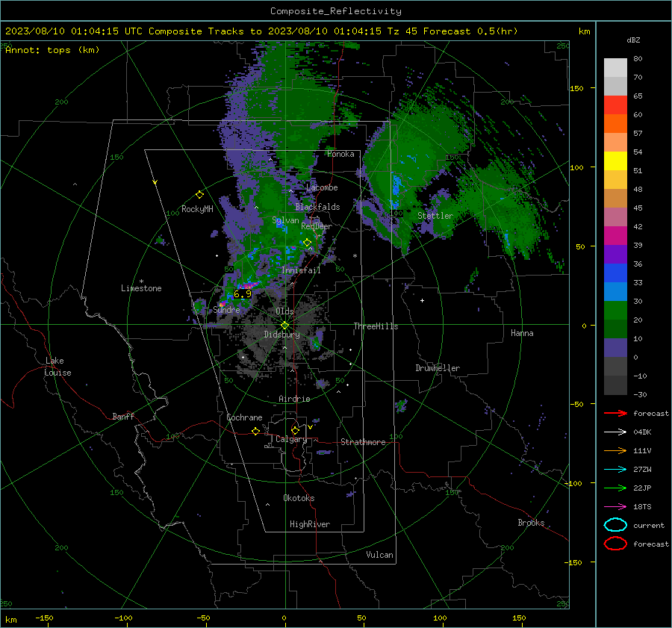Click the Drumheller label
The height and width of the screenshot is (628, 672).
pyautogui.click(x=438, y=368)
